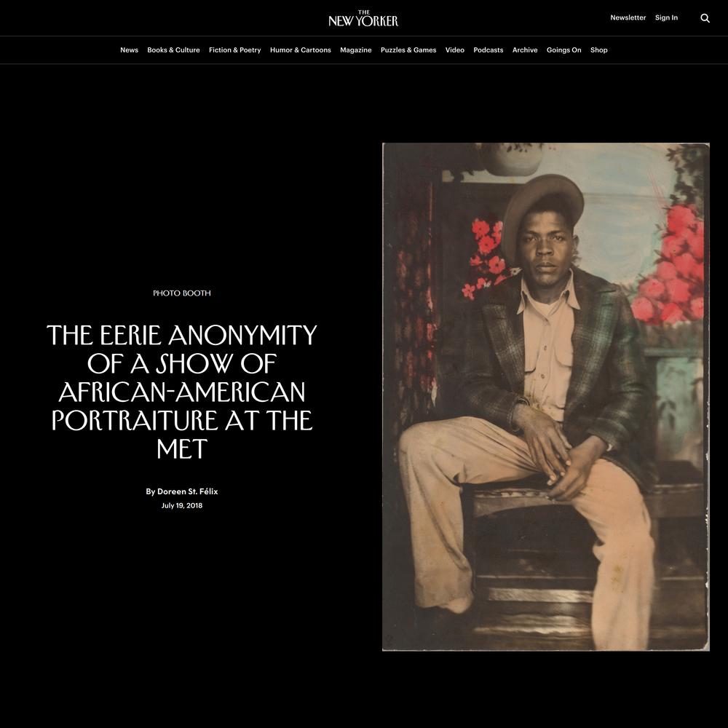
Task: Open the search magnifier icon
Action: tap(705, 18)
